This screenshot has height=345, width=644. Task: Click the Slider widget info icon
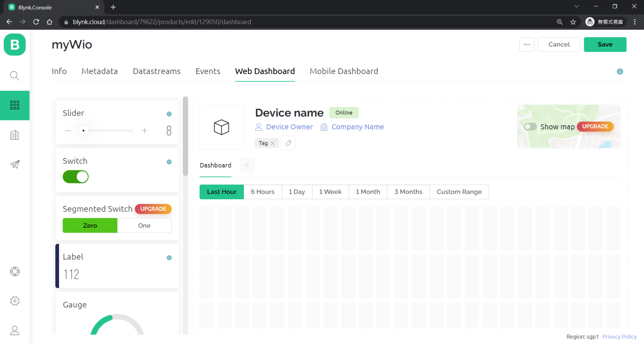coord(169,114)
